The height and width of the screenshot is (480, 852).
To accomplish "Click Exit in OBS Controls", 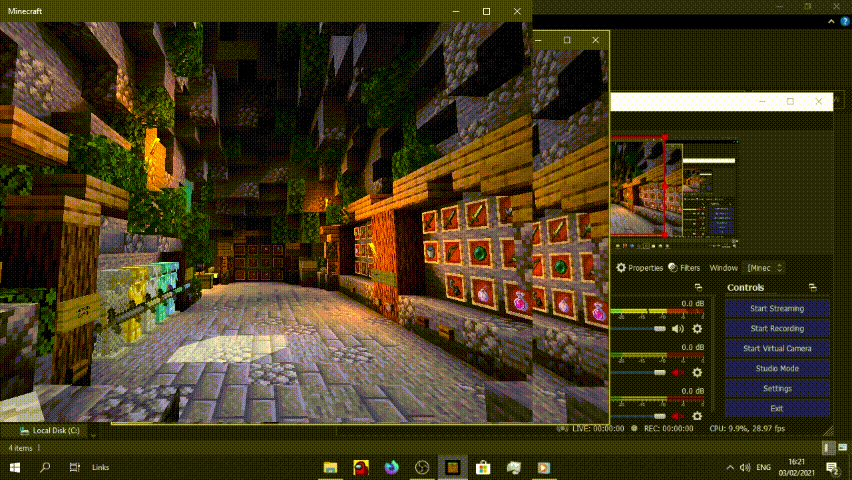I will point(777,408).
